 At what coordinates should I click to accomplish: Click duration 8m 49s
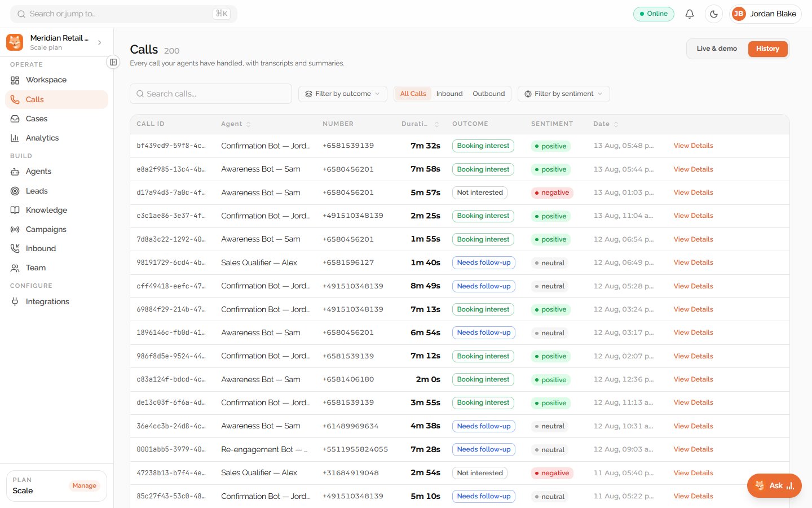(x=425, y=286)
